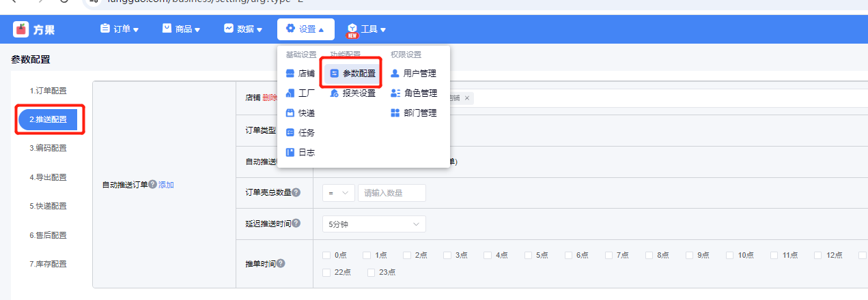This screenshot has width=868, height=300.
Task: Check the 22点 checkbox
Action: point(326,272)
